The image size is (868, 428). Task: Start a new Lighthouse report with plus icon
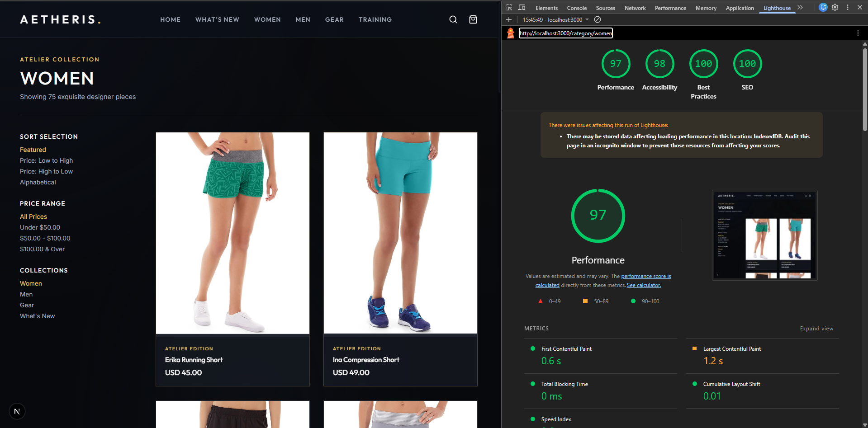coord(509,19)
